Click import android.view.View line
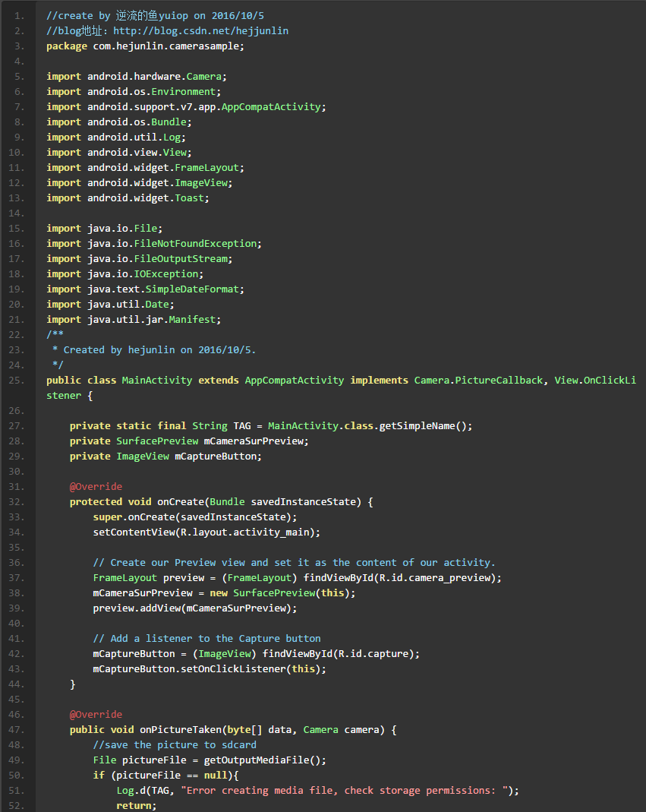This screenshot has width=646, height=812. [x=118, y=152]
